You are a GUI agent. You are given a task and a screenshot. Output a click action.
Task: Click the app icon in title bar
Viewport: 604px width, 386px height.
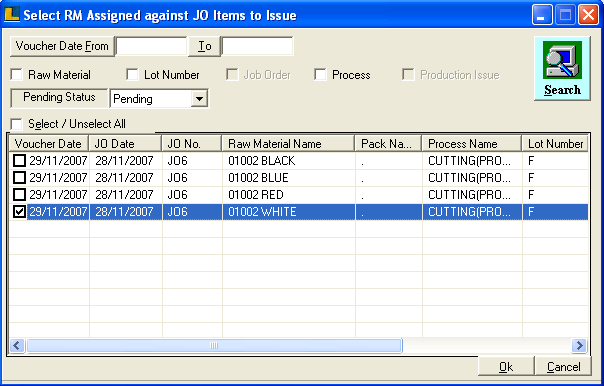[x=12, y=15]
